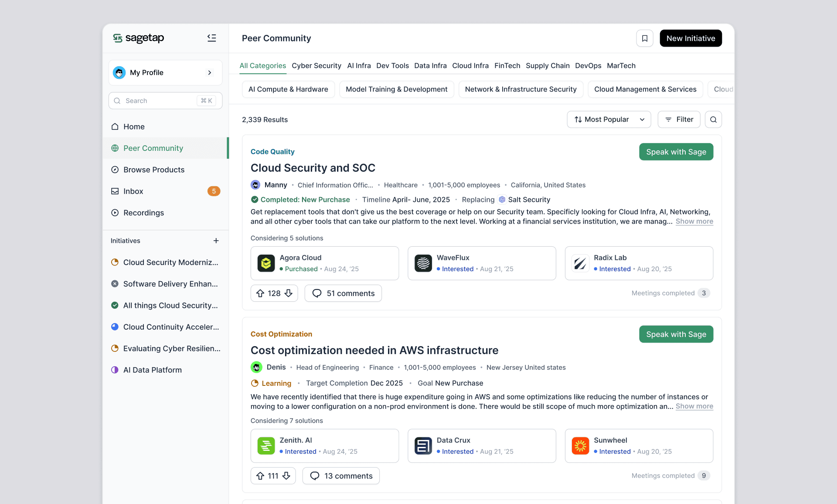The height and width of the screenshot is (504, 837).
Task: Downvote the Cloud Security and SOC post
Action: [x=288, y=293]
